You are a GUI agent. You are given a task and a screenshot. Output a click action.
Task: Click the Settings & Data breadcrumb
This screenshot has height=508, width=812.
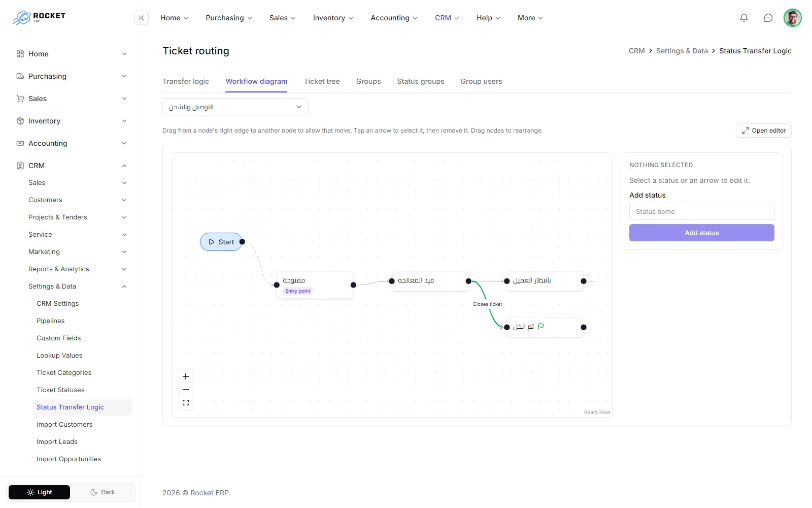pos(682,51)
